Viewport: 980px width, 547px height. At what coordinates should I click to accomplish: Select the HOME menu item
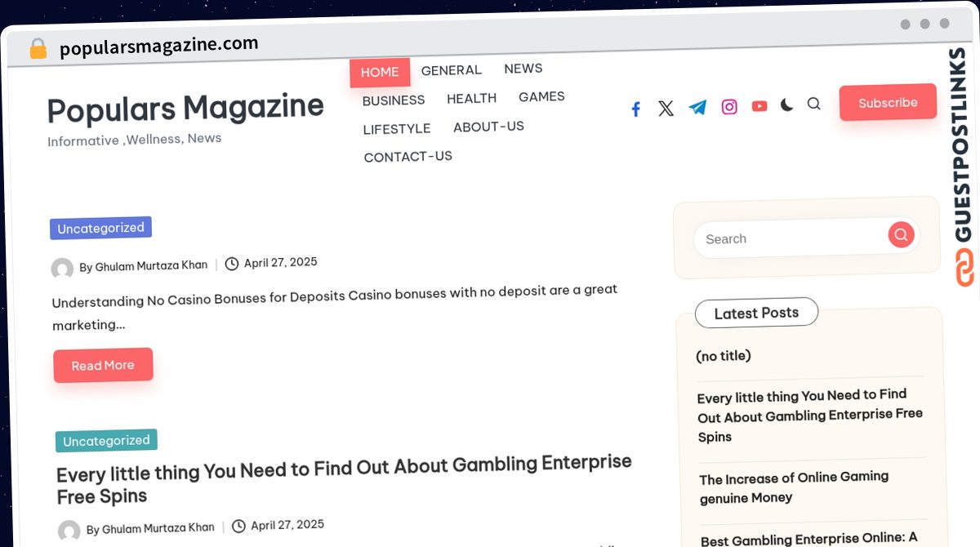pos(380,72)
